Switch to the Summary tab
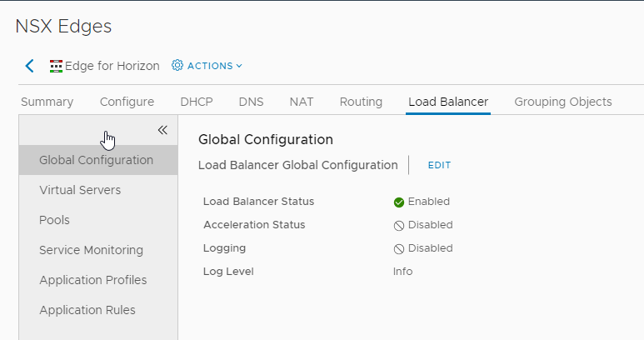 [47, 102]
